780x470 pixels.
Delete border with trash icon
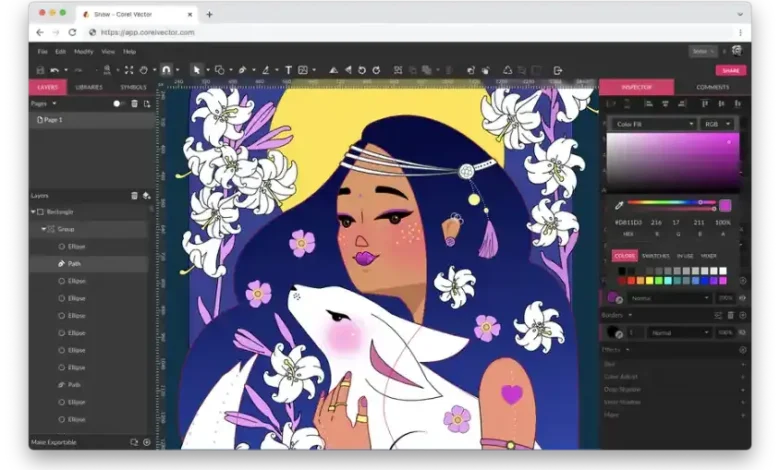pos(730,315)
